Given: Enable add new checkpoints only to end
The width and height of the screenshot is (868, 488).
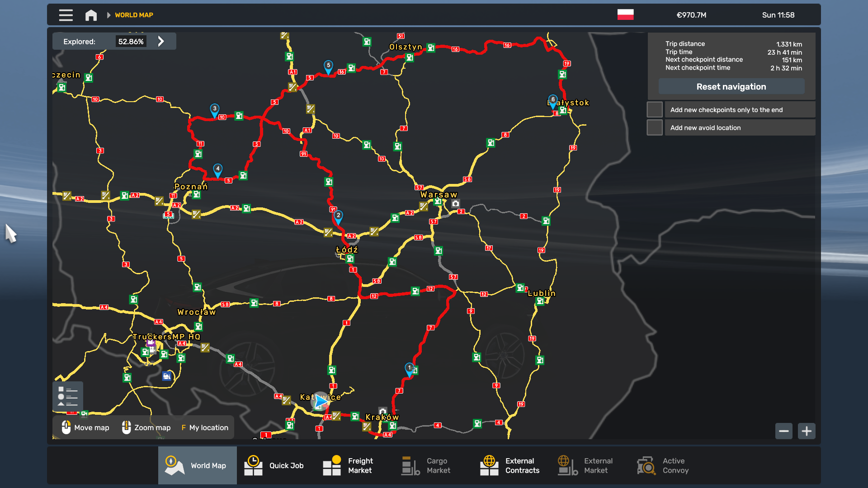Looking at the screenshot, I should (x=654, y=110).
